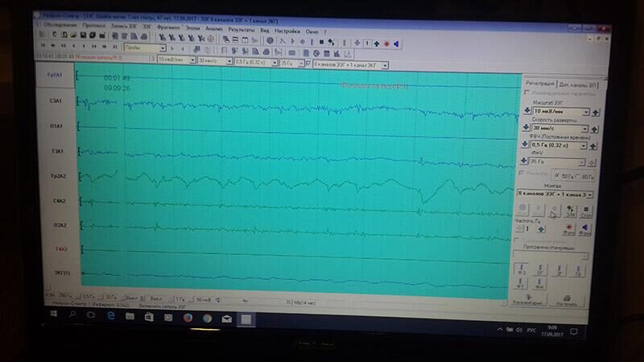644x362 pixels.
Task: Decrease ФНЧ 35 Гц filter with down arrow
Action: [x=523, y=161]
